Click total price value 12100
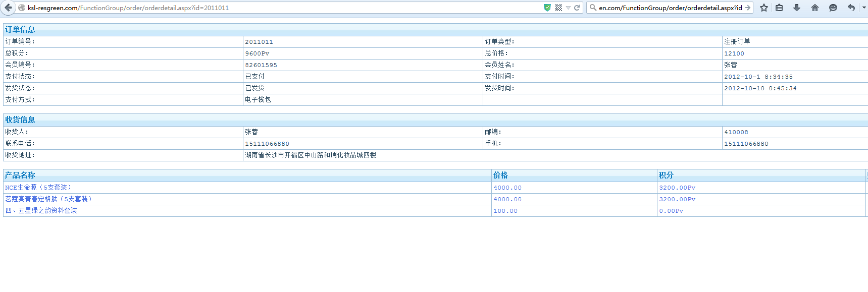This screenshot has width=868, height=292. (x=734, y=53)
